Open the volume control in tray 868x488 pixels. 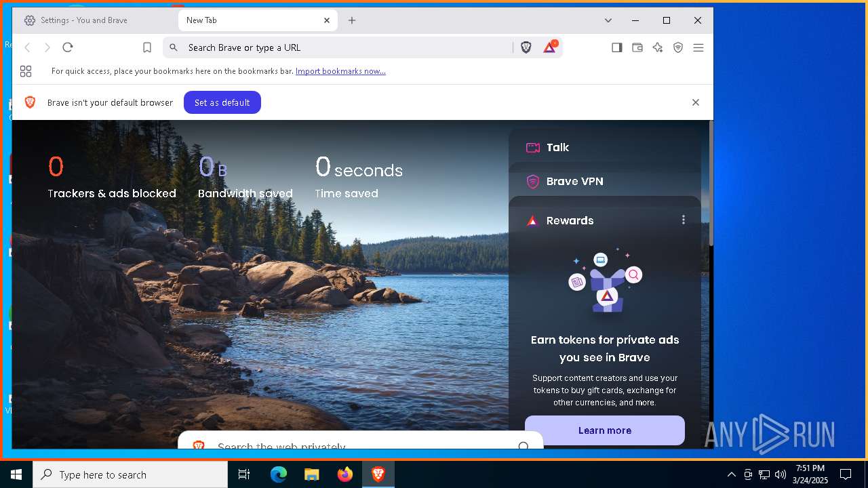coord(781,474)
